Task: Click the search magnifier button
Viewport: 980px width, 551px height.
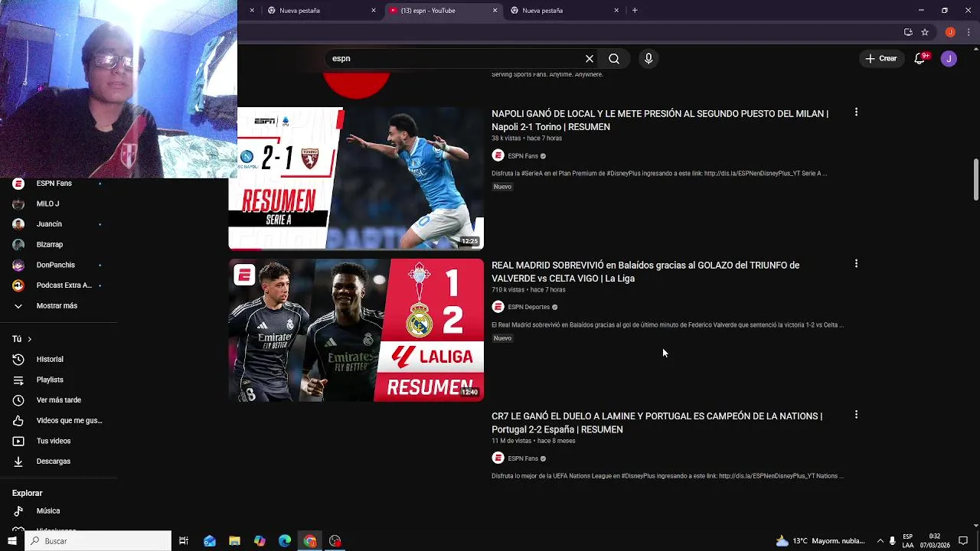Action: coord(614,58)
